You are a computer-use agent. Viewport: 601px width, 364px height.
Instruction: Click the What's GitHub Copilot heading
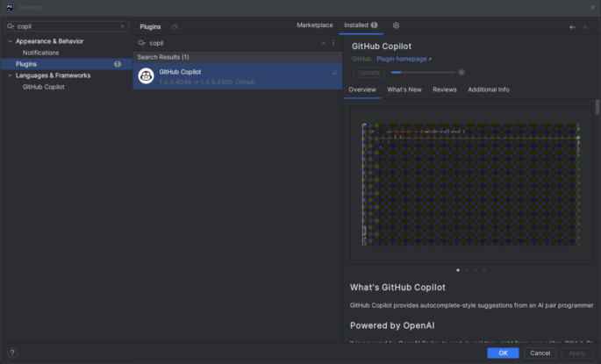tap(397, 288)
